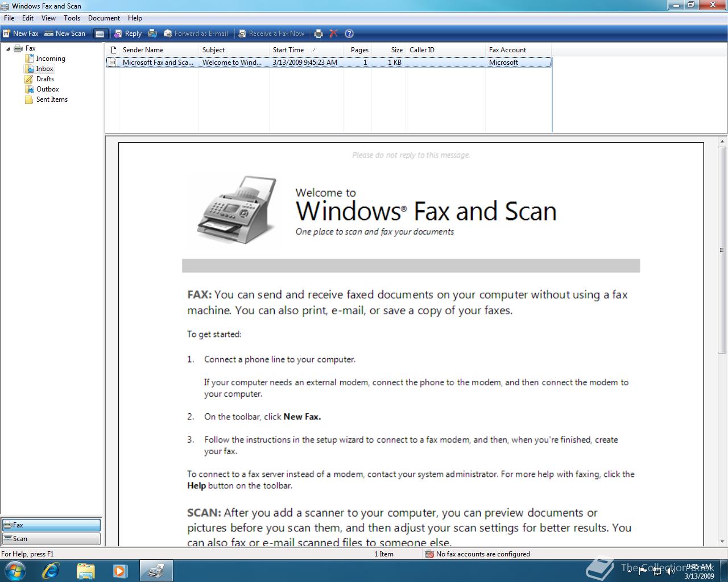Viewport: 728px width, 582px height.
Task: Launch Internet Explorer from taskbar
Action: 50,571
